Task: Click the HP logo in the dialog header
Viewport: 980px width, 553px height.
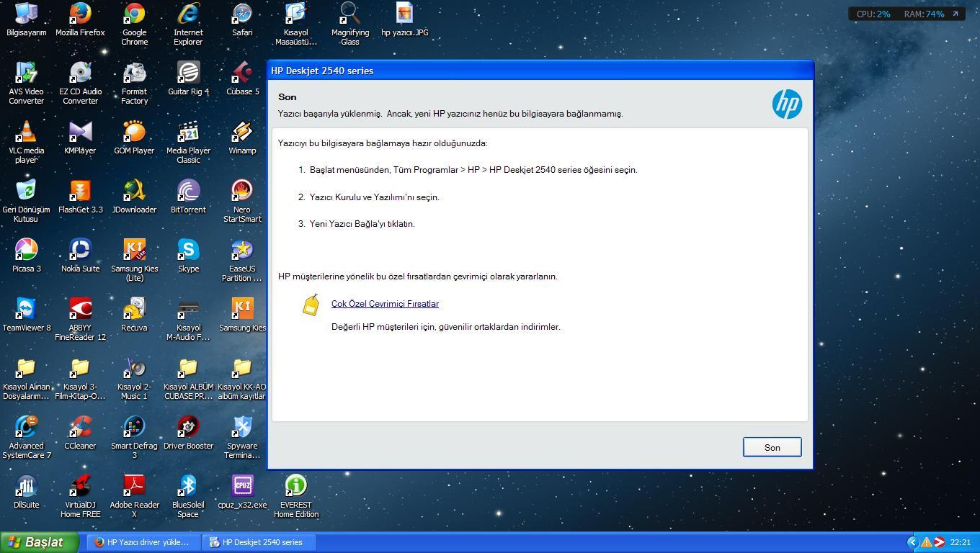Action: click(787, 104)
